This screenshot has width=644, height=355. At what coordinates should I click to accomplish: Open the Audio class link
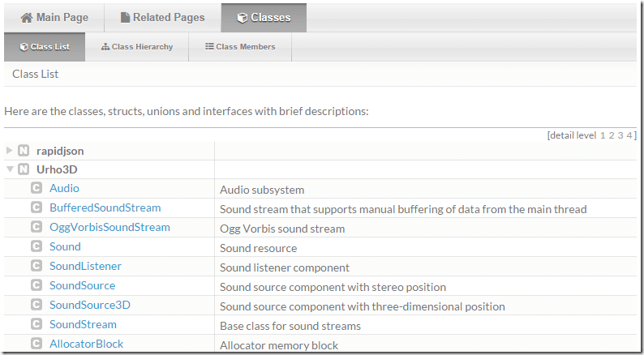pyautogui.click(x=65, y=188)
